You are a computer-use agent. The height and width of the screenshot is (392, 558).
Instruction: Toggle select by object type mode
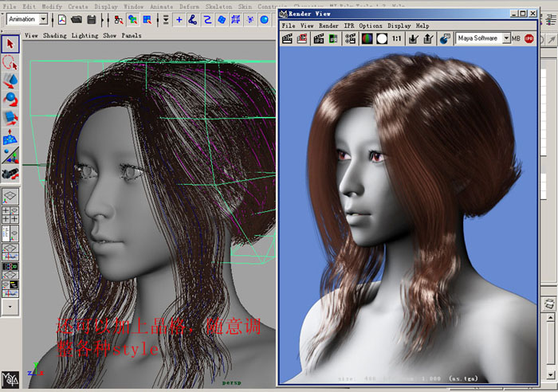tap(133, 20)
